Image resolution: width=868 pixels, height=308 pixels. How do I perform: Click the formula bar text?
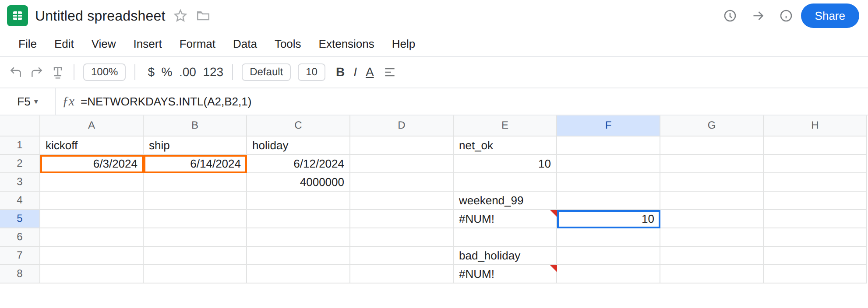pyautogui.click(x=166, y=101)
